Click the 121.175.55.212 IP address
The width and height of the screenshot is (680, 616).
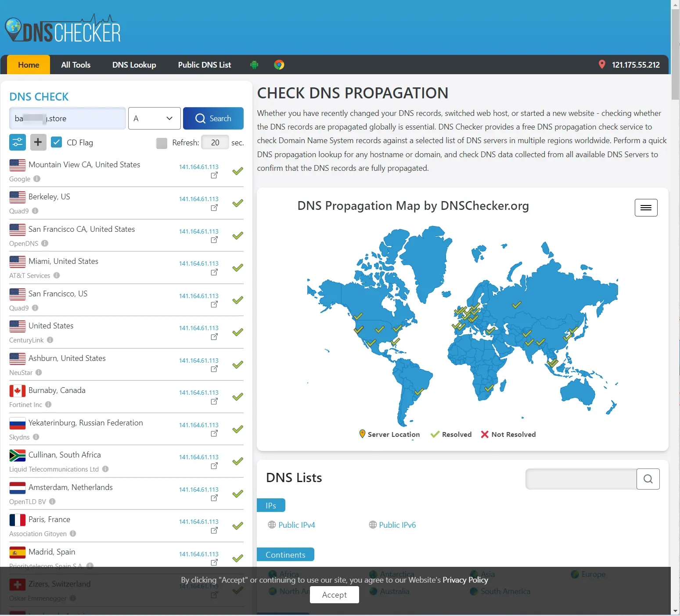(x=636, y=65)
